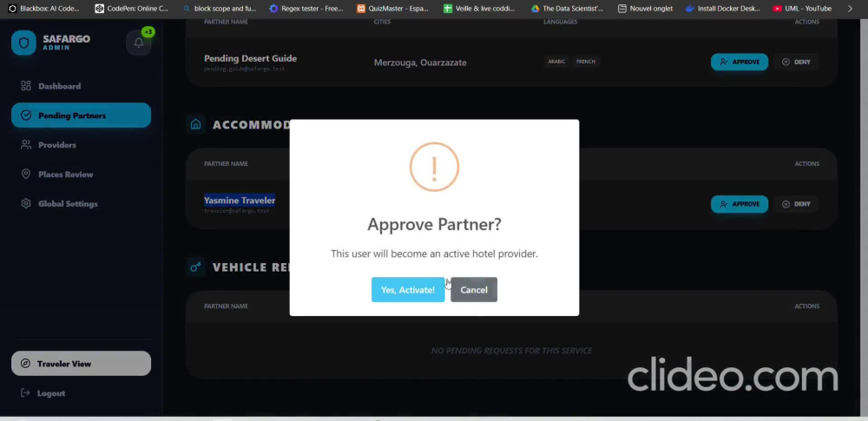Click the ARABIC language tag

pyautogui.click(x=557, y=62)
